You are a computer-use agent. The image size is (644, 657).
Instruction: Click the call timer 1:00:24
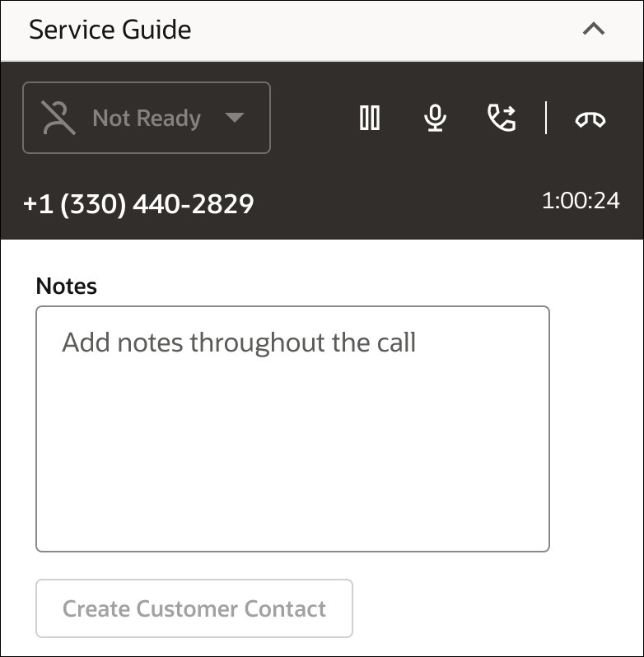click(x=581, y=200)
